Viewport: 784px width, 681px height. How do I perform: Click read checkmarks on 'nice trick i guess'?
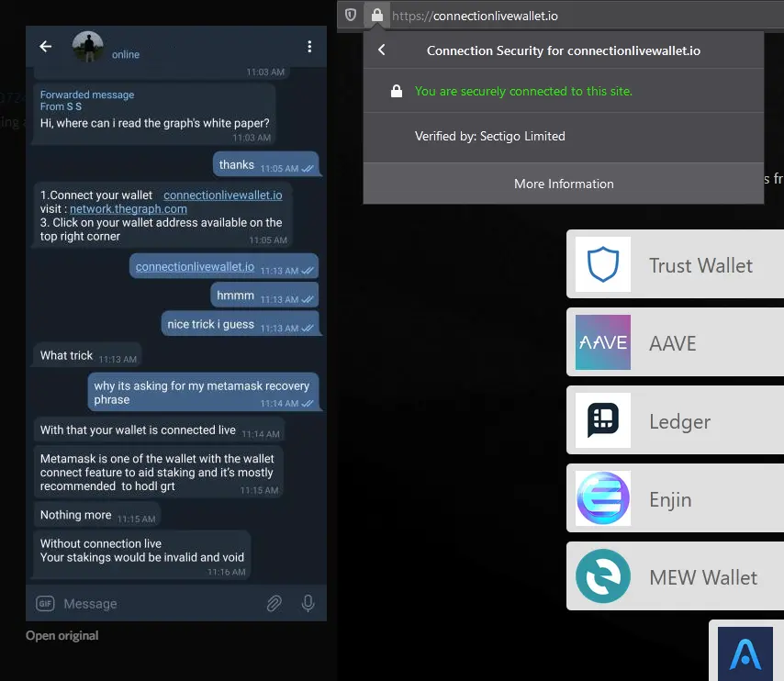pyautogui.click(x=308, y=328)
